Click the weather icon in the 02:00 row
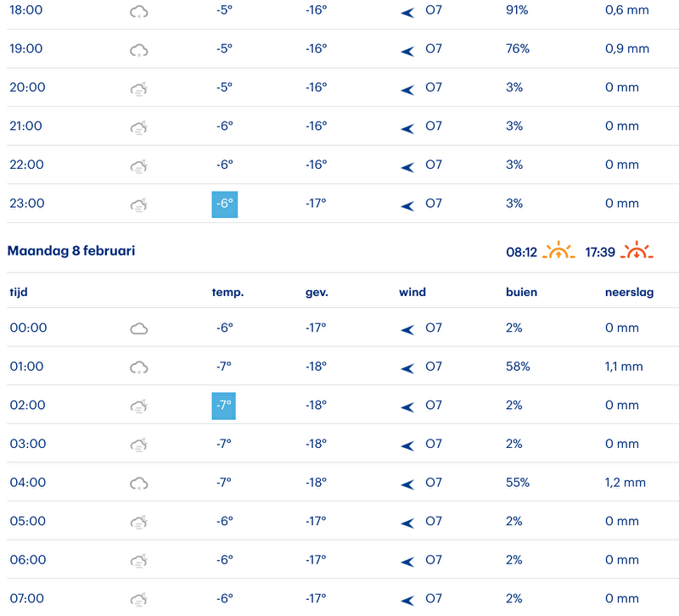 point(139,406)
